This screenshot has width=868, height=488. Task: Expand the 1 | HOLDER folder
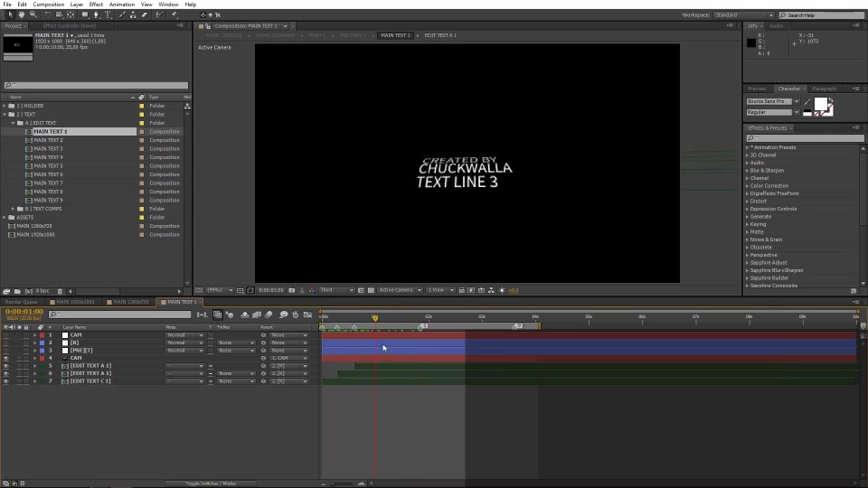point(5,106)
